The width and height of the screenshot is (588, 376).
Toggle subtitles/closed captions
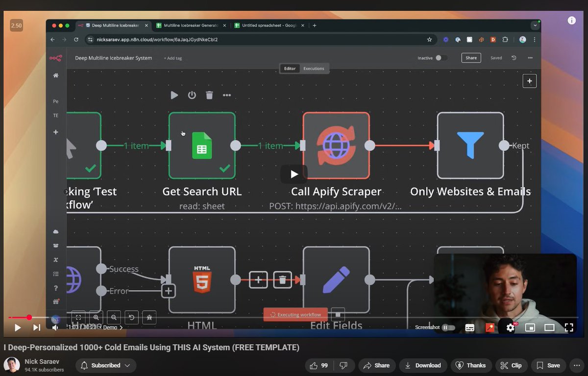pyautogui.click(x=469, y=327)
